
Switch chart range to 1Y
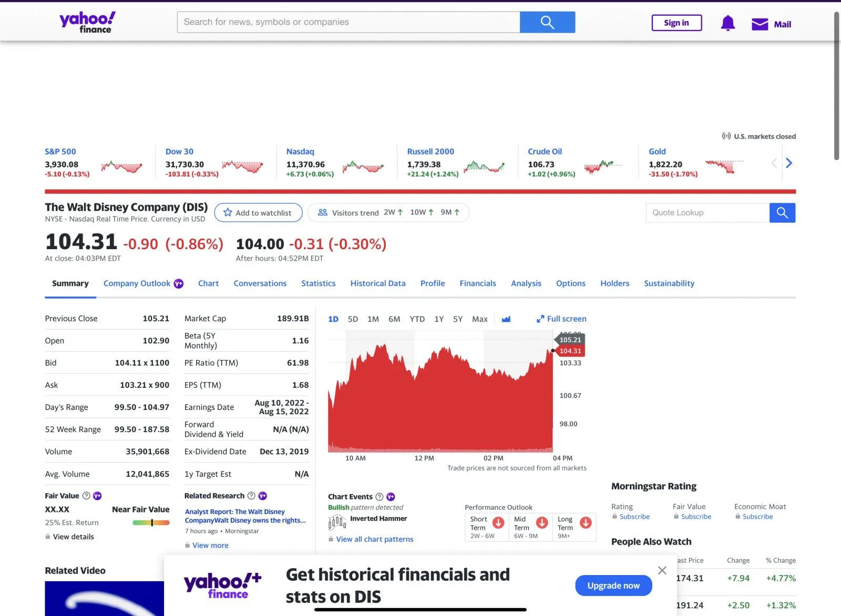439,319
